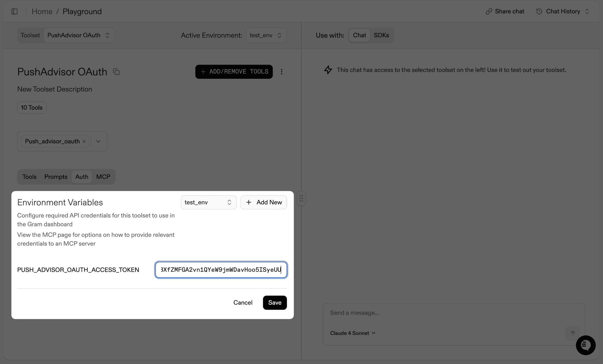The image size is (603, 364).
Task: Click the lightning bolt icon beside the chat notice
Action: (328, 70)
